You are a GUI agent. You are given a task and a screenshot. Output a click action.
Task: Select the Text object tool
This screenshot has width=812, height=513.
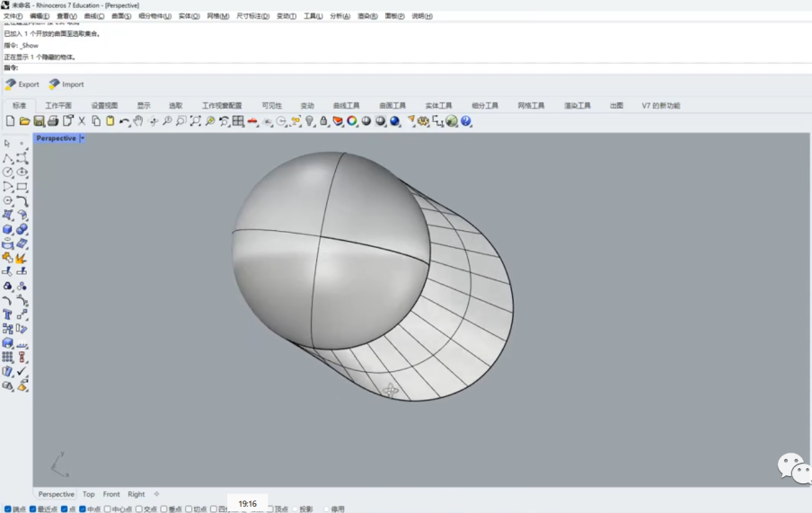tap(8, 315)
